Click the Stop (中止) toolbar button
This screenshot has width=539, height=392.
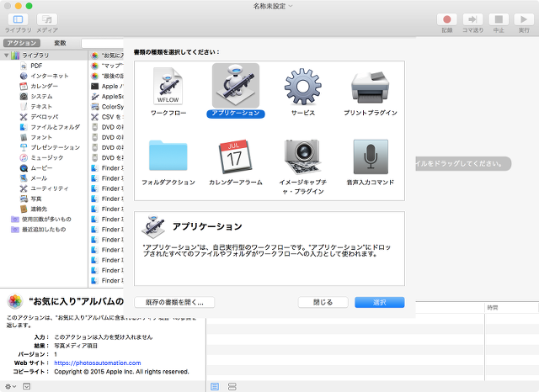coord(499,19)
